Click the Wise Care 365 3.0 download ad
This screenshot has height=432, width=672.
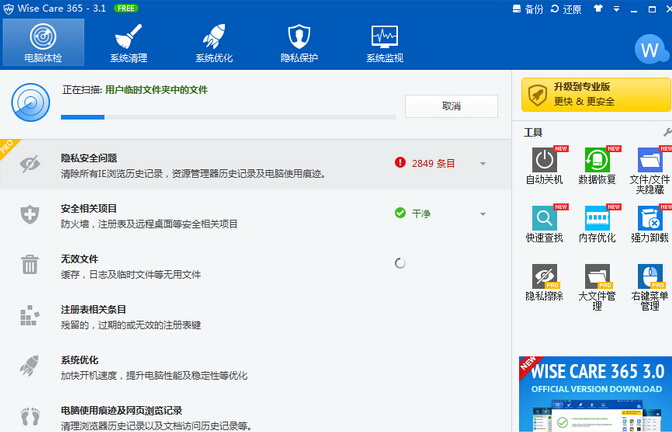click(595, 394)
